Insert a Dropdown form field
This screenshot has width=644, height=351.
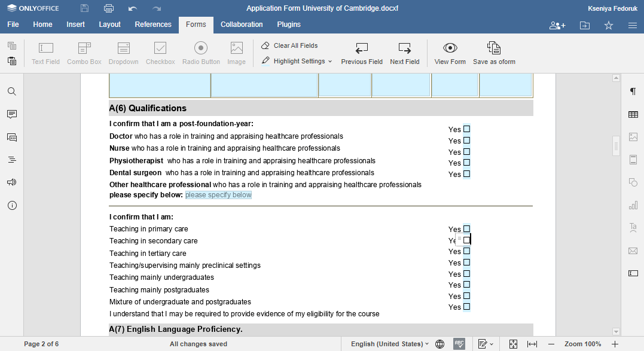tap(123, 53)
